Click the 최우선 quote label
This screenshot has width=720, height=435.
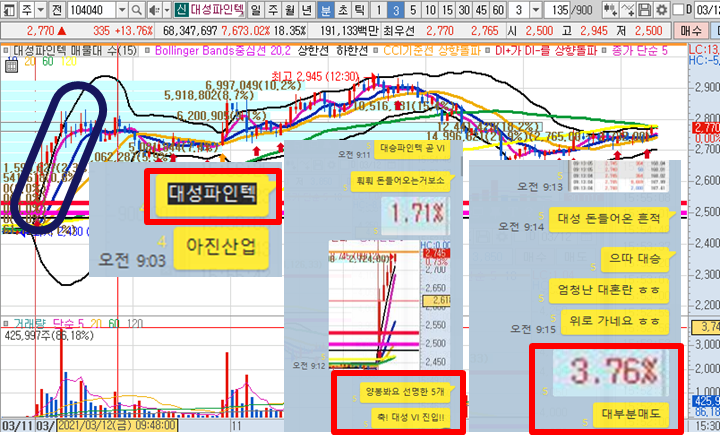click(399, 31)
